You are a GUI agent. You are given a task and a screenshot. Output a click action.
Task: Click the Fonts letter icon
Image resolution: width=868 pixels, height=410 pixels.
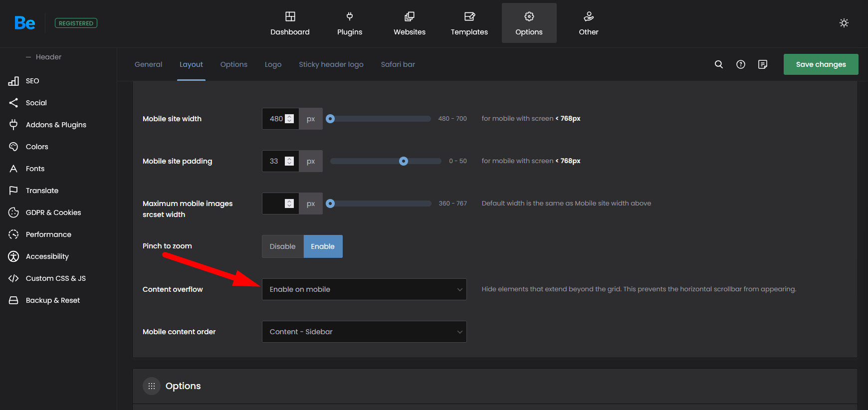13,169
